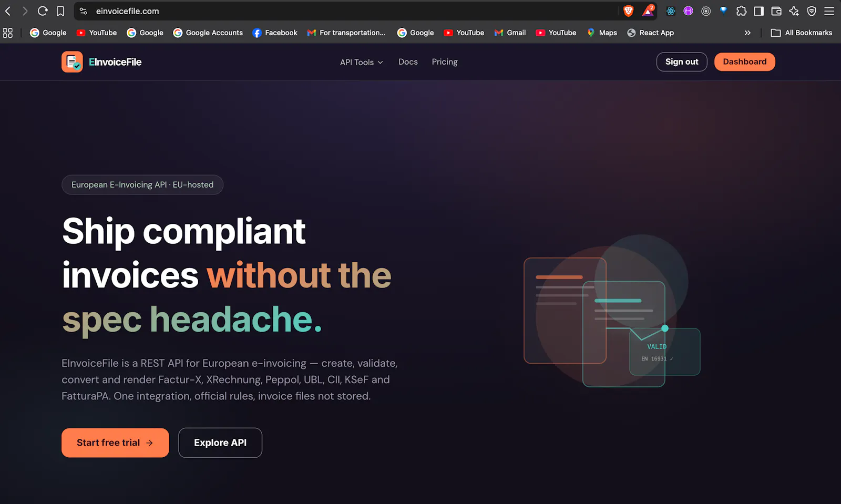Expand the API Tools dropdown menu
This screenshot has width=841, height=504.
362,62
